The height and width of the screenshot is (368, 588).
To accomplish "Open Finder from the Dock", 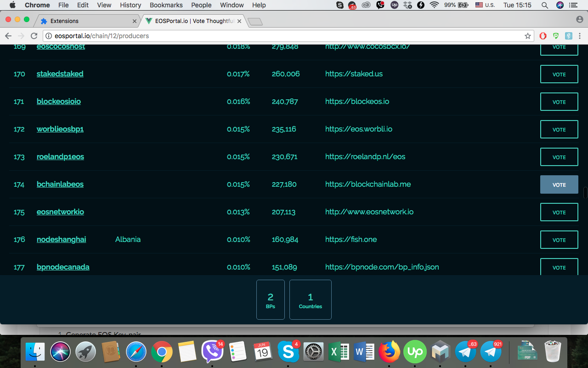I will click(x=35, y=352).
